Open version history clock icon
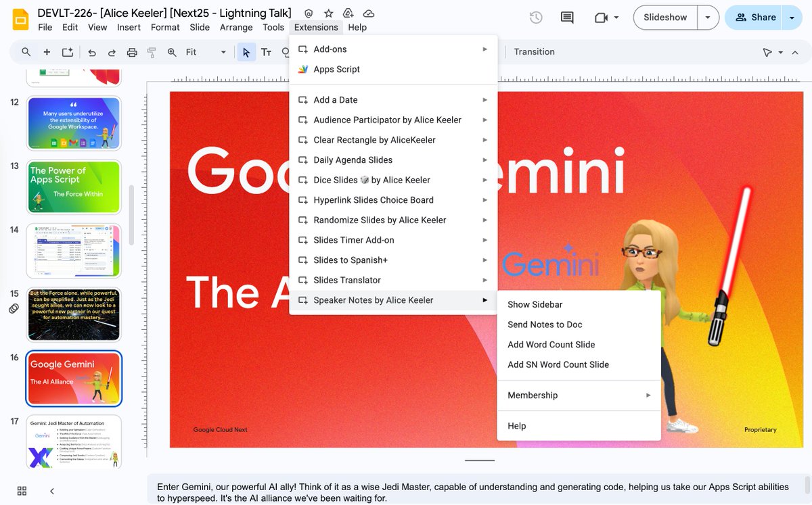 tap(536, 18)
